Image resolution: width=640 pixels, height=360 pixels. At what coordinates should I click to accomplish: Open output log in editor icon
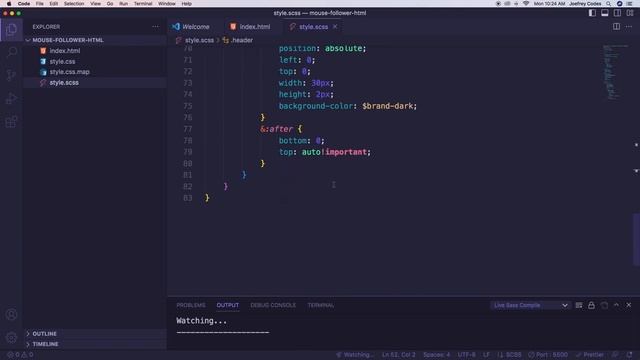[604, 305]
